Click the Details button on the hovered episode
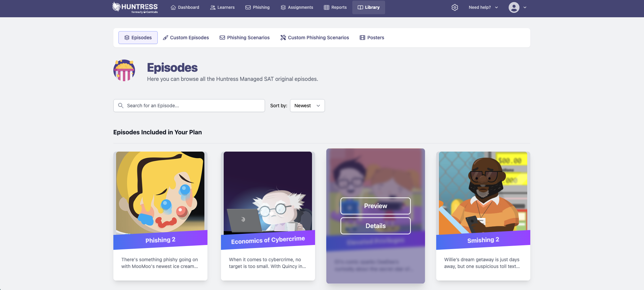 376,226
